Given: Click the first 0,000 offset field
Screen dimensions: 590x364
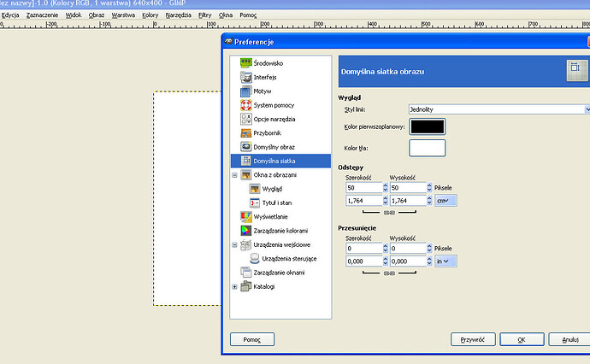Looking at the screenshot, I should (364, 261).
